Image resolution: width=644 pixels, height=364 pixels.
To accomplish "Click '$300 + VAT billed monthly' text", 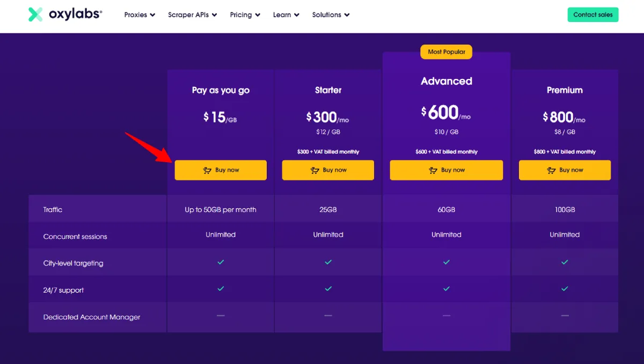I will point(328,152).
